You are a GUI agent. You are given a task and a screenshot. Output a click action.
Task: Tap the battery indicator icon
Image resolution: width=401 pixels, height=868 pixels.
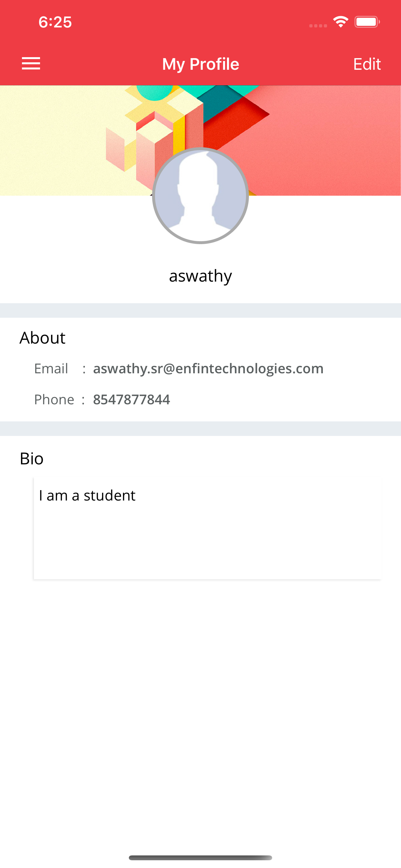coord(367,22)
